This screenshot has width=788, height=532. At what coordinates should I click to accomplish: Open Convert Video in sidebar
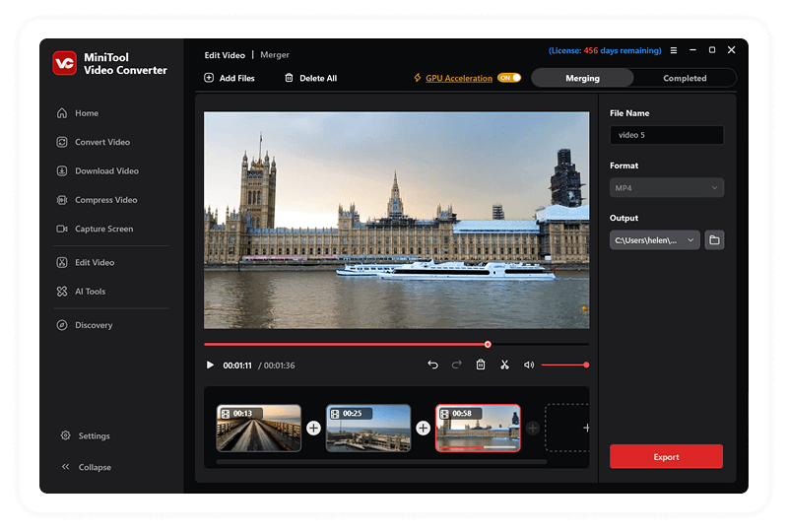click(93, 142)
